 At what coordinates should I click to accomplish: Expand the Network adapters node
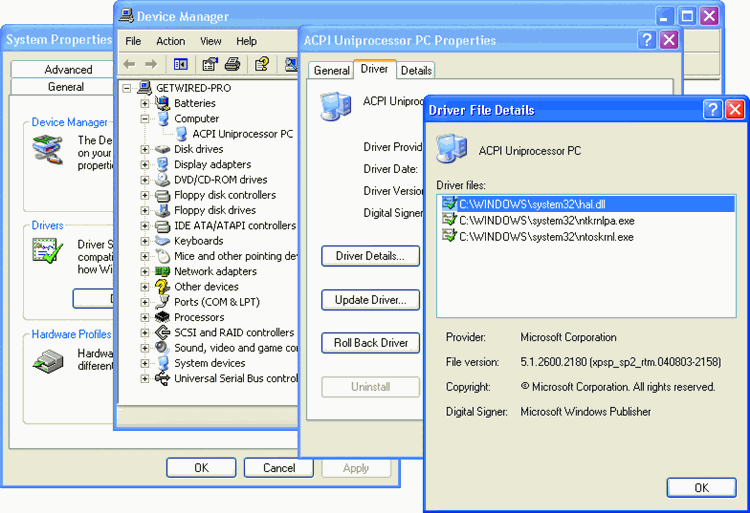click(144, 272)
